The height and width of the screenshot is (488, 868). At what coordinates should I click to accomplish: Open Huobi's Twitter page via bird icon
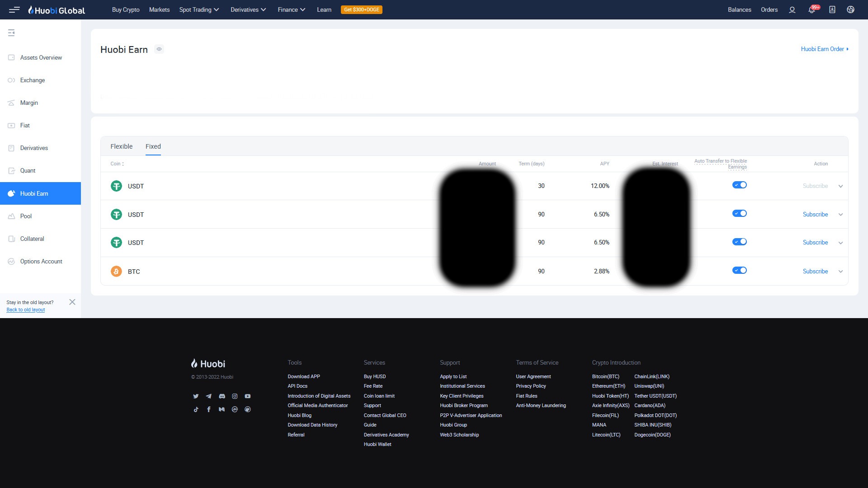tap(196, 396)
